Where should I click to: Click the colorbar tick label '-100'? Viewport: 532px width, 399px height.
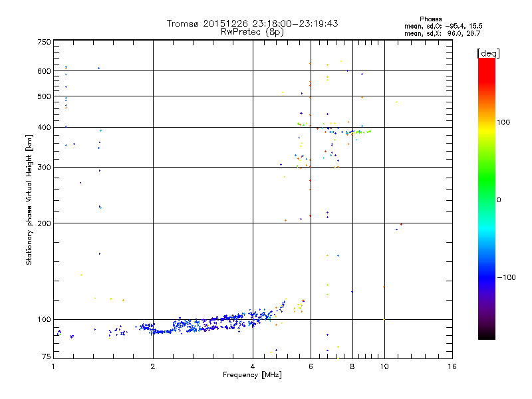click(506, 277)
